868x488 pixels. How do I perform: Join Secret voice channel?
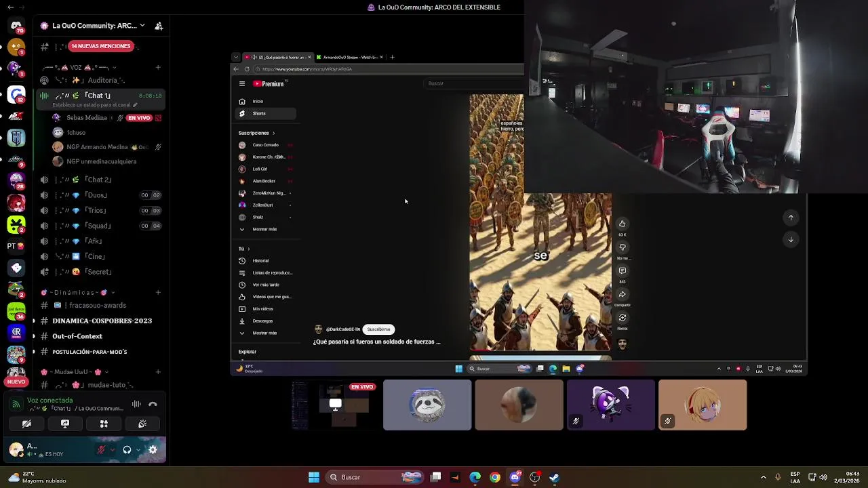102,272
